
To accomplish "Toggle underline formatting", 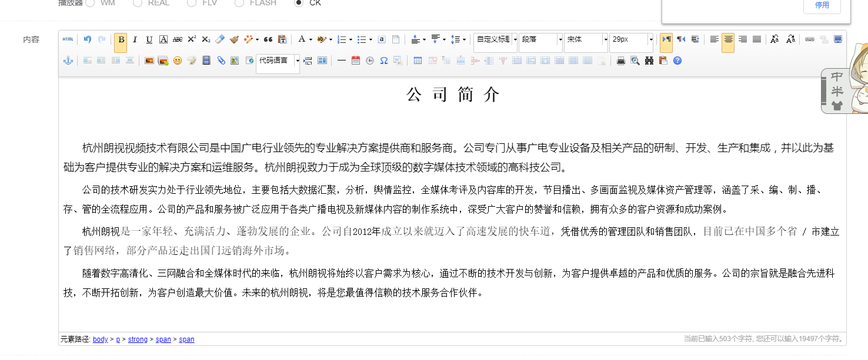I will (149, 39).
